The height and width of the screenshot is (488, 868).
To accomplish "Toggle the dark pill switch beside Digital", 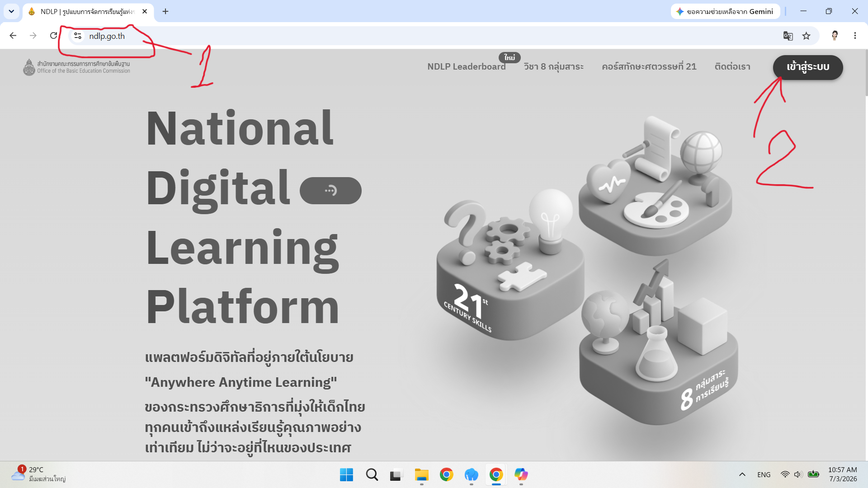I will (330, 191).
